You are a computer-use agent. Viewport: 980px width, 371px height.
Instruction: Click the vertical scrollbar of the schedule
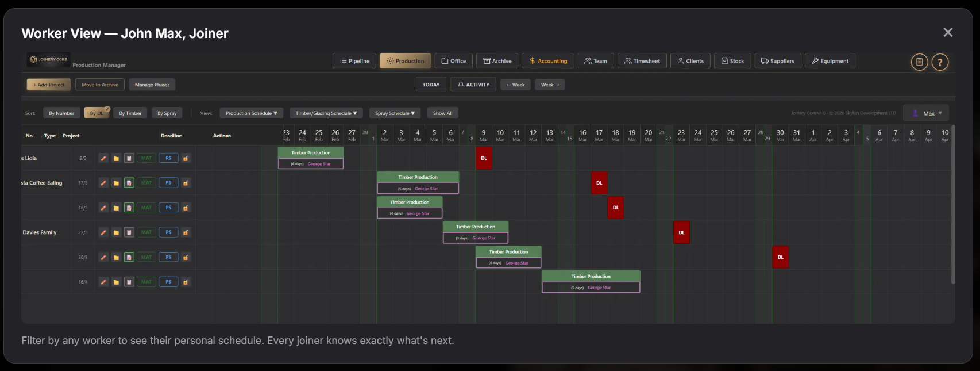[x=952, y=205]
